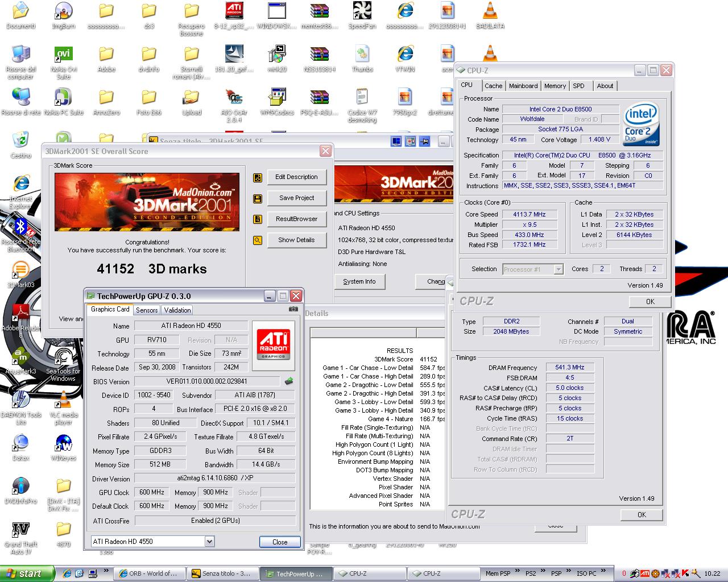Click the icon beside ResultBrowser button
Viewport: 728px width, 582px height.
[258, 219]
